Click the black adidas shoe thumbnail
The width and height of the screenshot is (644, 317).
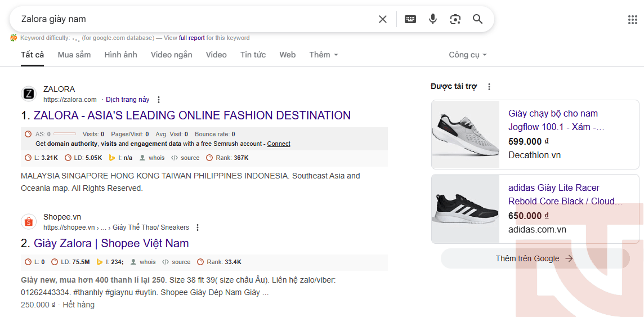click(x=466, y=208)
